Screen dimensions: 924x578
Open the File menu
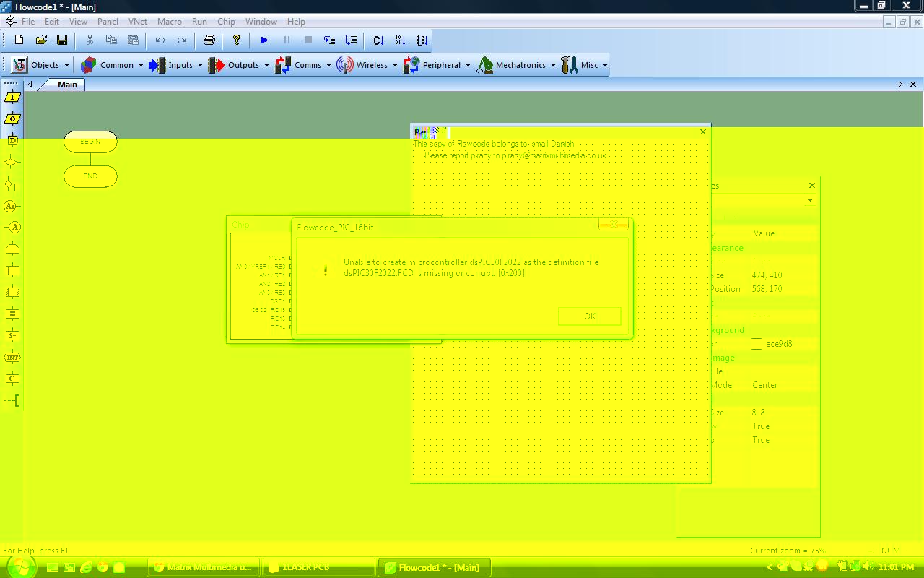[28, 22]
